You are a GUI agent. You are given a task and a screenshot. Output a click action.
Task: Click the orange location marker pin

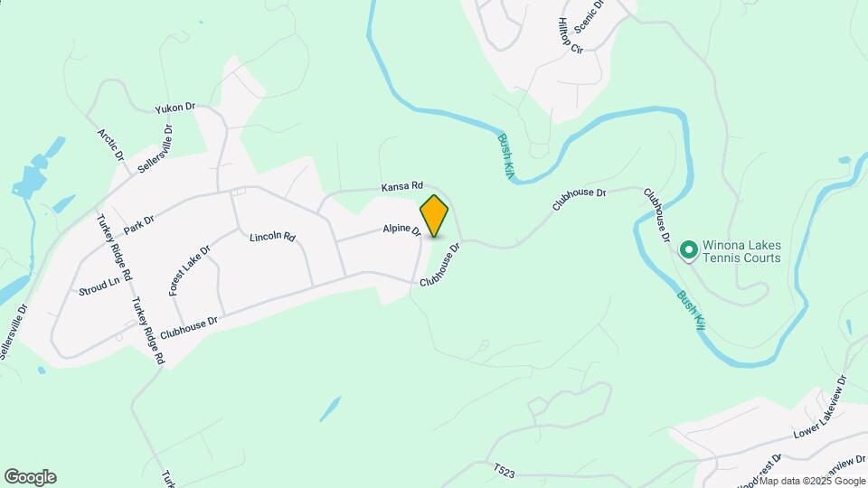(434, 216)
